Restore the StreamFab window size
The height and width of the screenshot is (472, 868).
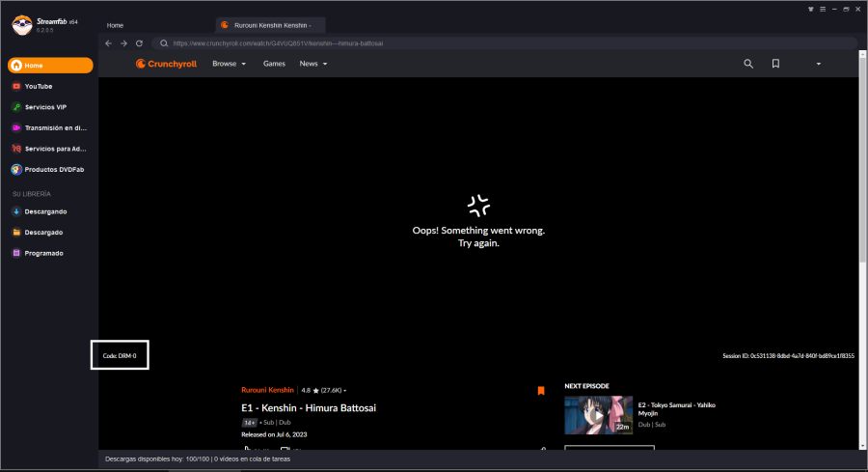[x=846, y=9]
